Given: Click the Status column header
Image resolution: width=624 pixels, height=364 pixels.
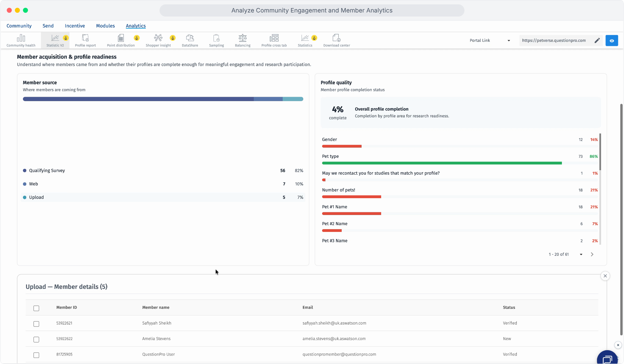Looking at the screenshot, I should (509, 307).
